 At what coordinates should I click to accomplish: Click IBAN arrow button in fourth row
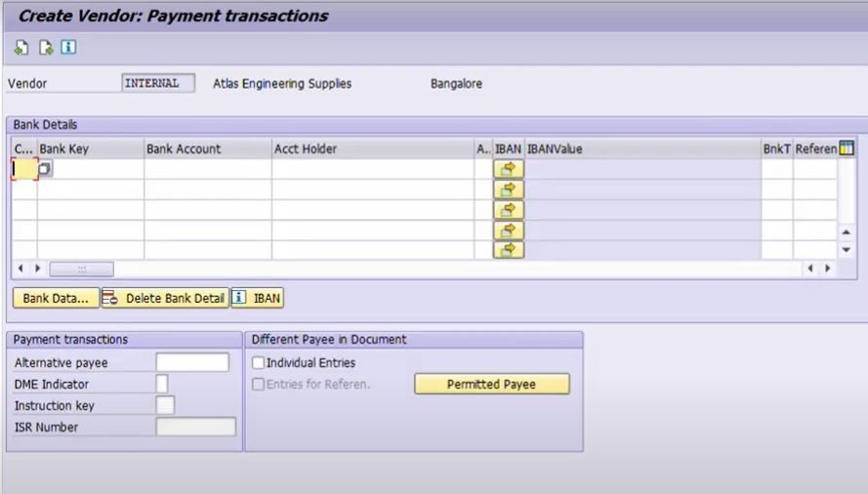508,229
